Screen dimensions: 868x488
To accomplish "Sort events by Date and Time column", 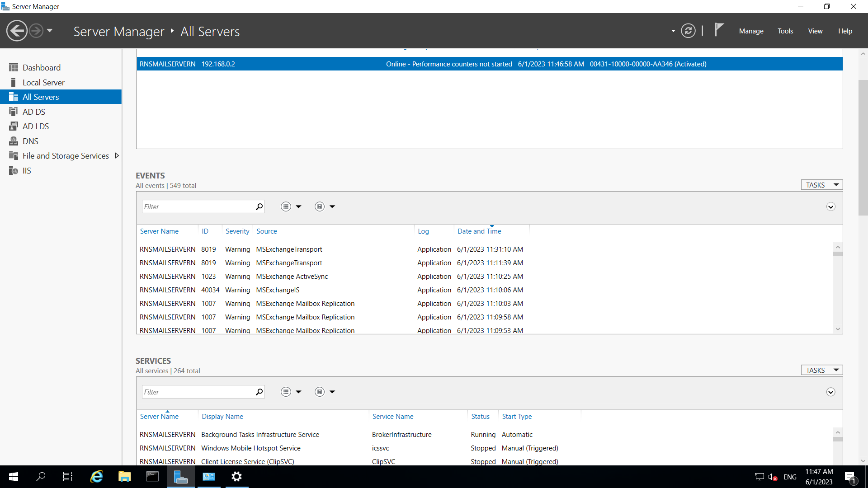I will tap(479, 231).
